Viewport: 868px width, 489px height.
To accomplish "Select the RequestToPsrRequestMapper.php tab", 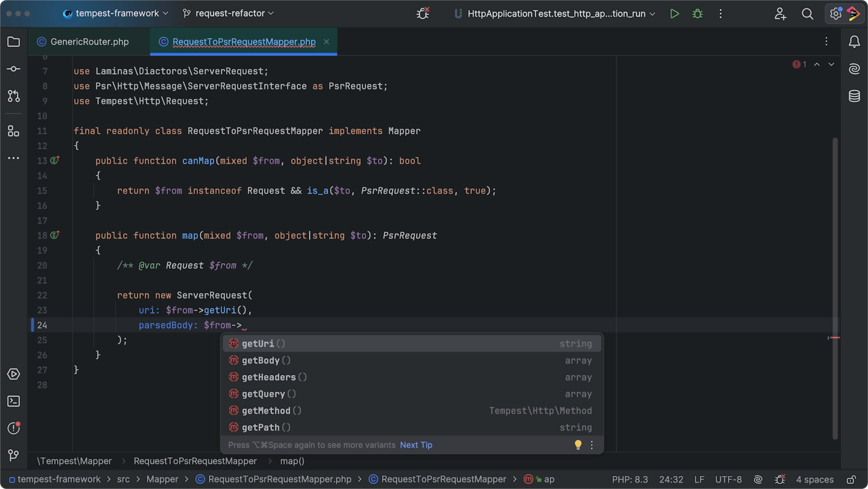I will (244, 41).
